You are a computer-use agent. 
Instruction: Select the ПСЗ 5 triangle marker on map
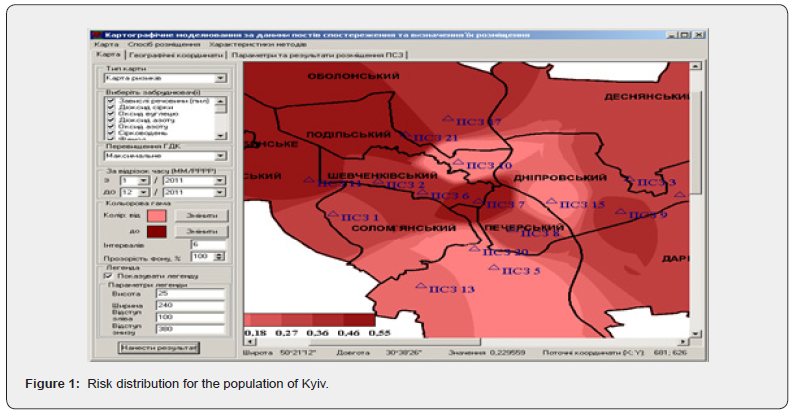493,267
